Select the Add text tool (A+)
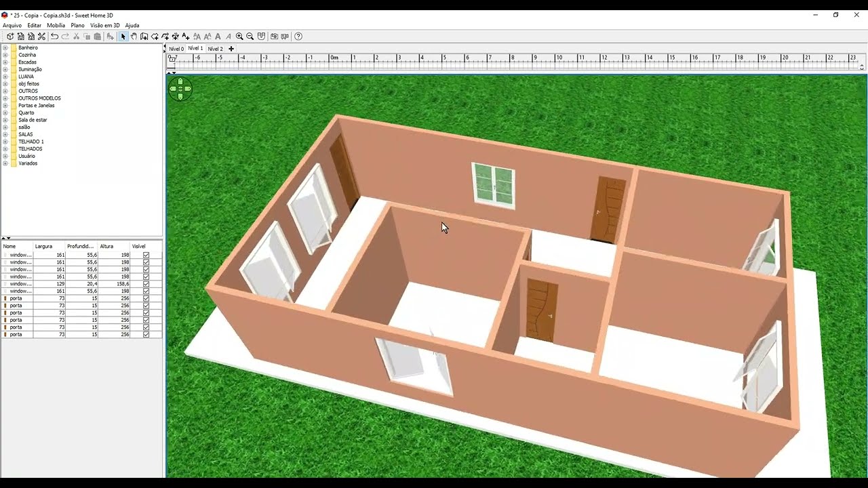The height and width of the screenshot is (488, 868). click(186, 37)
